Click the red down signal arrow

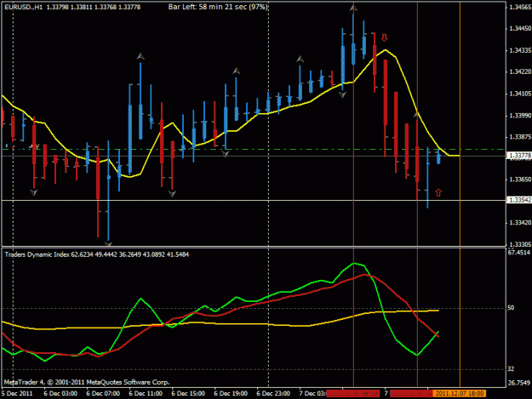pyautogui.click(x=384, y=37)
